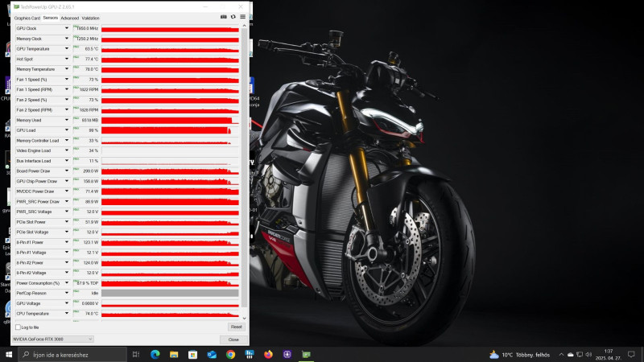Open the Advanced tab
The image size is (644, 362).
[x=70, y=18]
